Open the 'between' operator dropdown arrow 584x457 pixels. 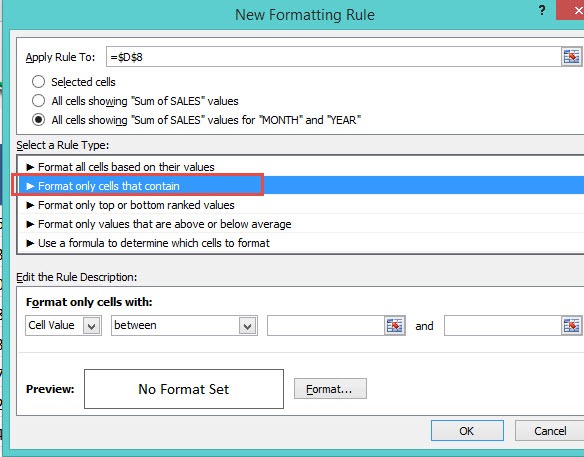pyautogui.click(x=247, y=326)
